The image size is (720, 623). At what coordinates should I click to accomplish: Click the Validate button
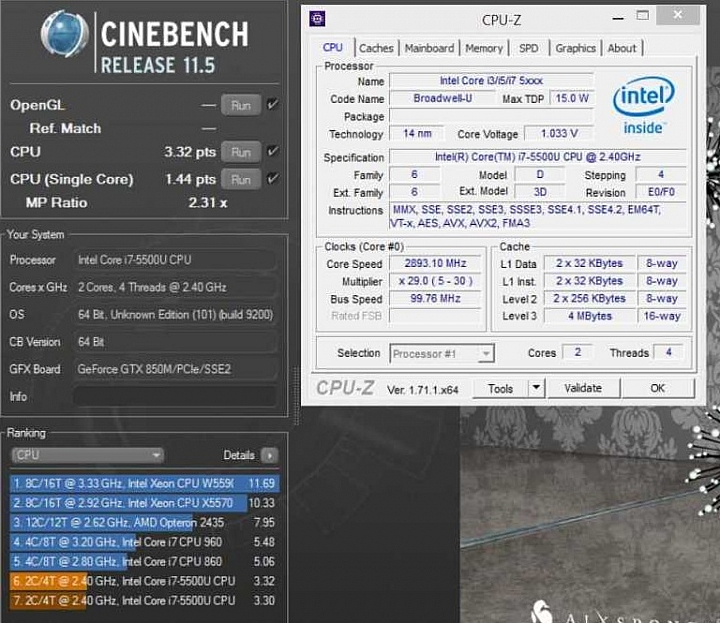pyautogui.click(x=583, y=388)
